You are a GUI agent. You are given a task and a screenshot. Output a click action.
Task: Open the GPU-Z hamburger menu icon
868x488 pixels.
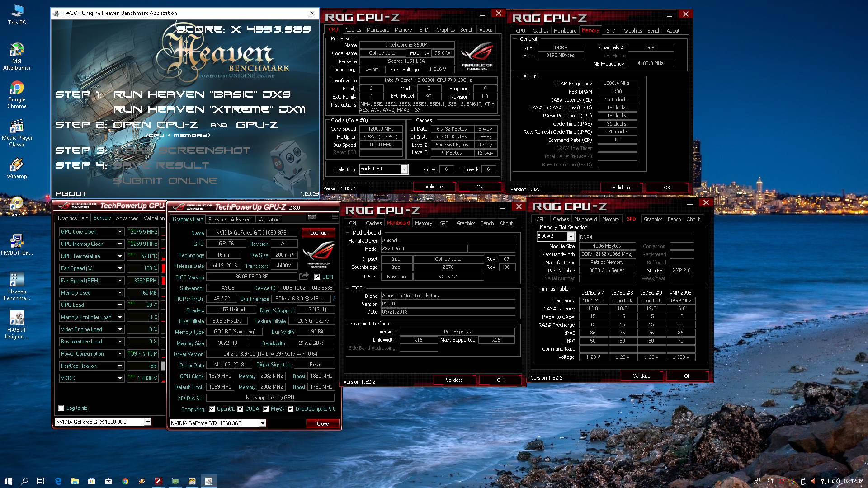point(335,217)
